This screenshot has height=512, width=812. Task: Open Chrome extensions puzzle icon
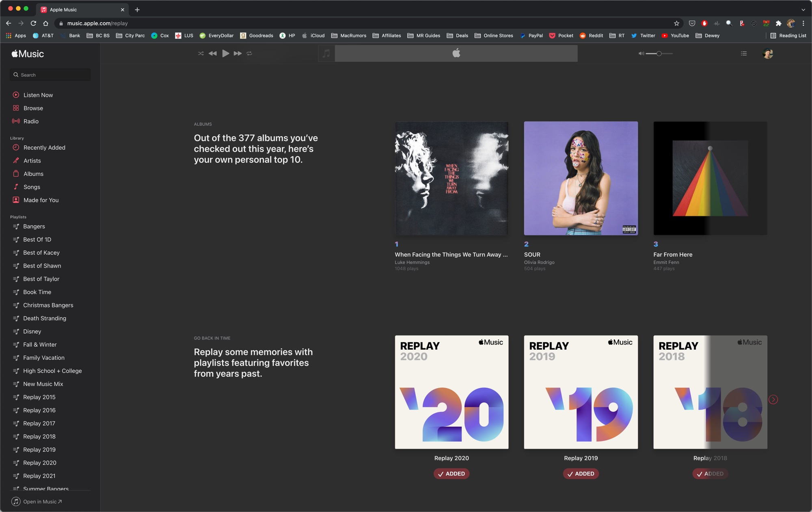pyautogui.click(x=778, y=23)
